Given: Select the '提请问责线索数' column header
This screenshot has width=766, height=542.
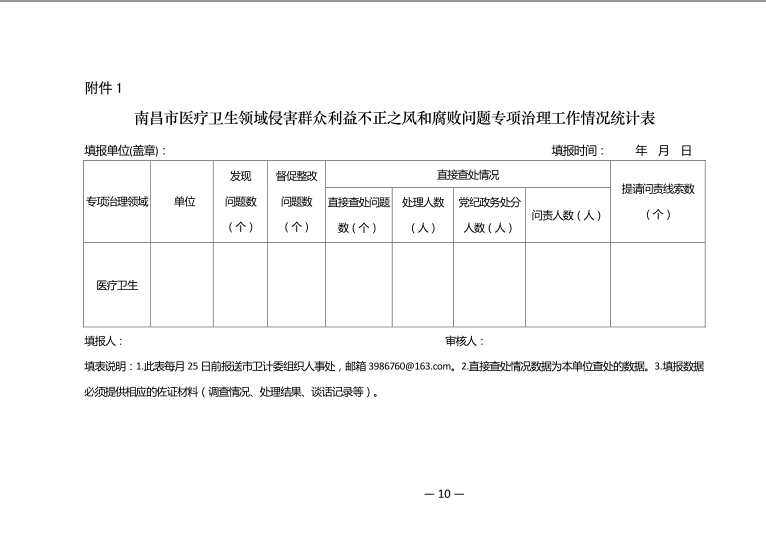Looking at the screenshot, I should (657, 201).
